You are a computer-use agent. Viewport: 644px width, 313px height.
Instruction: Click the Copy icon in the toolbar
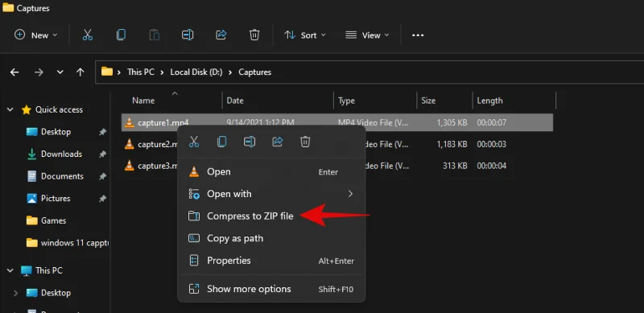pyautogui.click(x=121, y=35)
